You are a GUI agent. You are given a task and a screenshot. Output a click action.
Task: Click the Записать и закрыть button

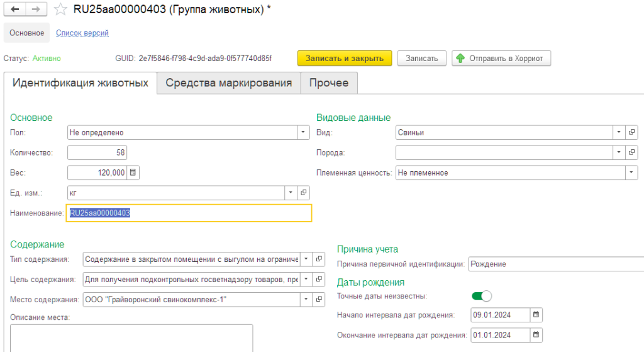(344, 58)
